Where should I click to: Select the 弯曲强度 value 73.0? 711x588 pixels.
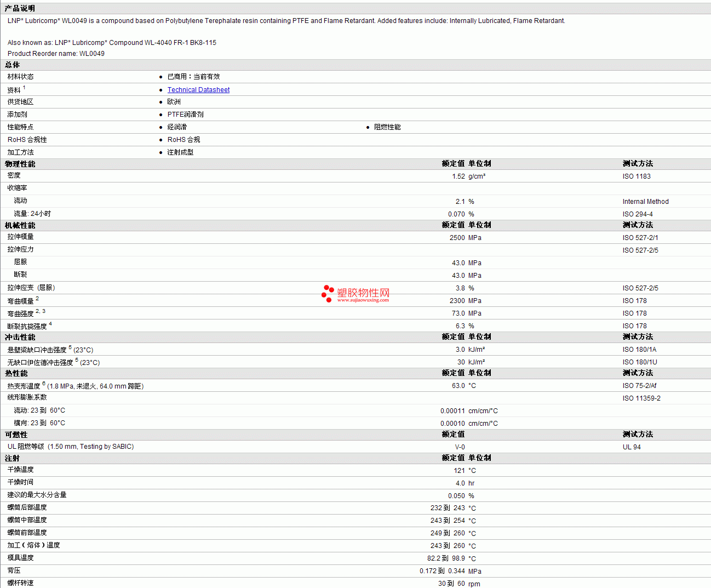(458, 313)
